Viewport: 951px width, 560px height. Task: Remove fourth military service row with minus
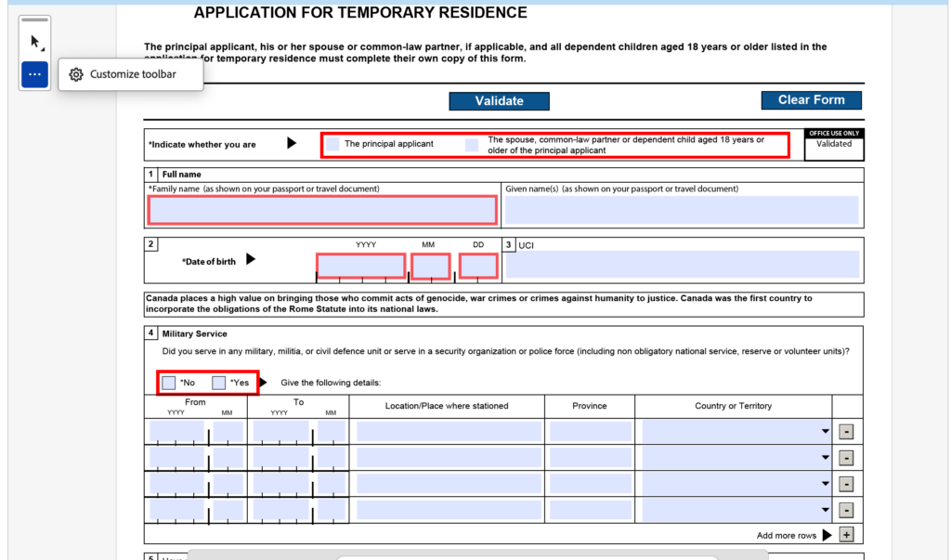click(x=846, y=510)
